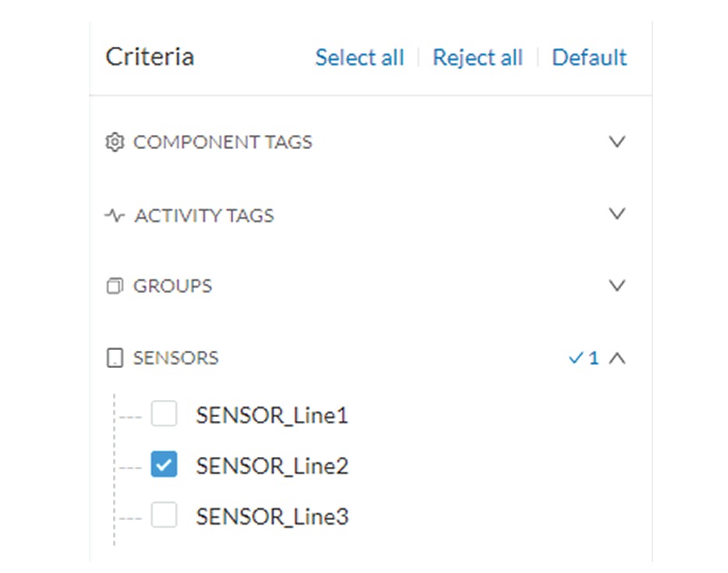Click the stacked-squares icon beside GROUPS
The width and height of the screenshot is (728, 573).
coord(115,286)
